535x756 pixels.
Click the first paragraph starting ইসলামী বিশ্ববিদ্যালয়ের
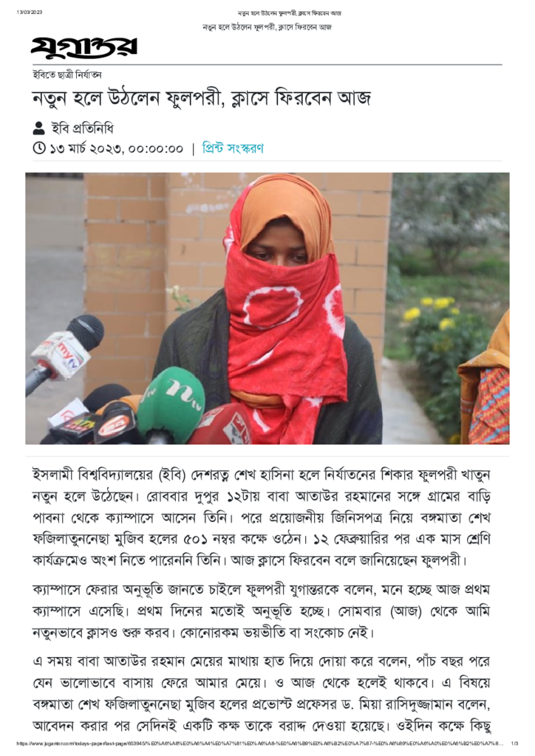[261, 518]
